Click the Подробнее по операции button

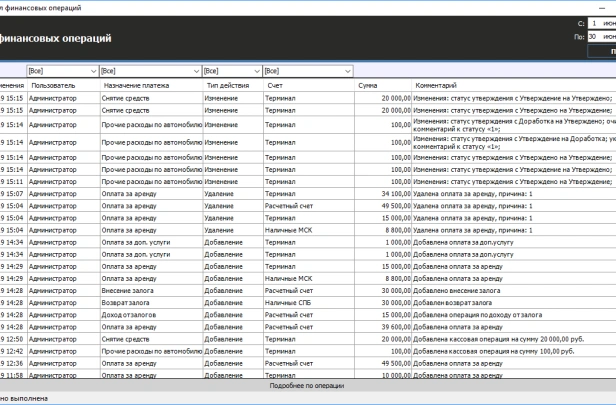[307, 385]
